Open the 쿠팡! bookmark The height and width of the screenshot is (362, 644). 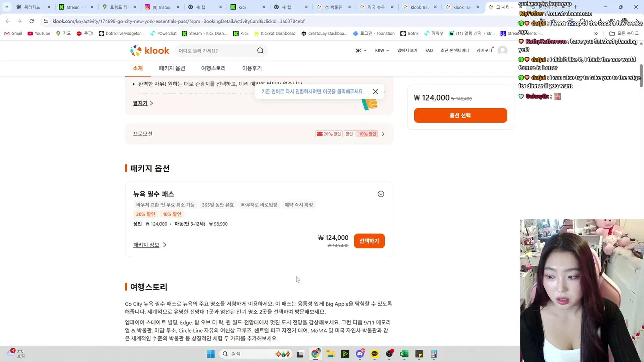pos(85,33)
